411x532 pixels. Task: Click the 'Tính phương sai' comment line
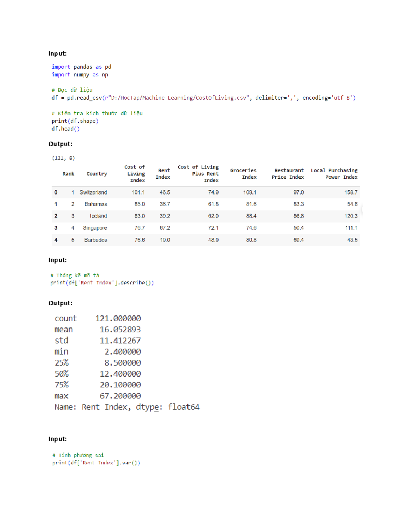[78, 455]
